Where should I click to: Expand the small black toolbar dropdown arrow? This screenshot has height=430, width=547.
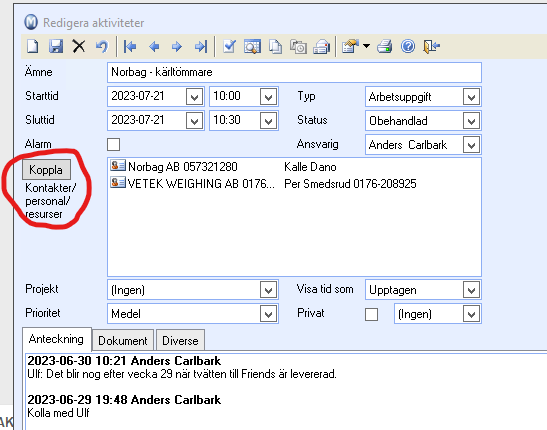[366, 46]
